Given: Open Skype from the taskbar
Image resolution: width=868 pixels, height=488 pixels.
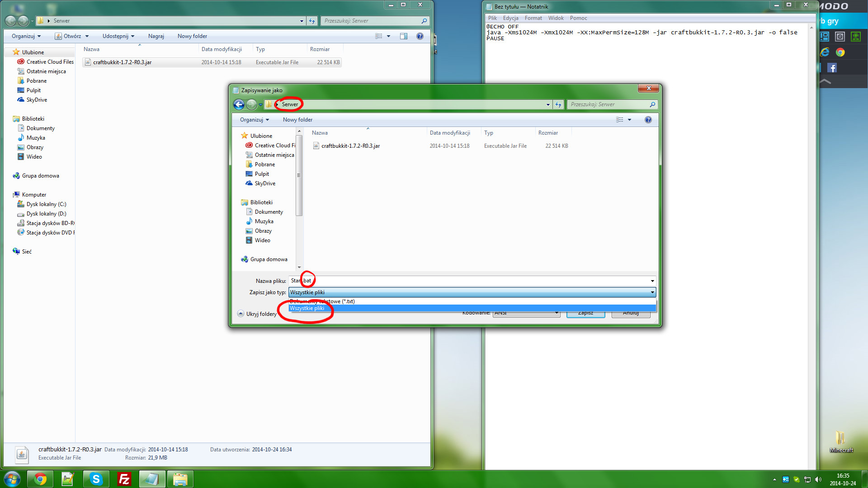Looking at the screenshot, I should [96, 479].
